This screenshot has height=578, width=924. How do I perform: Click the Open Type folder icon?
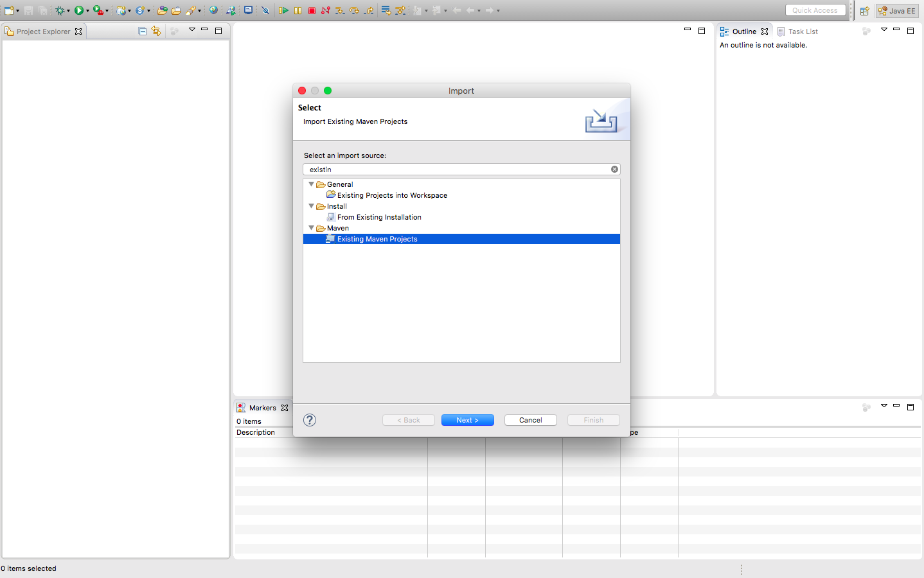162,10
